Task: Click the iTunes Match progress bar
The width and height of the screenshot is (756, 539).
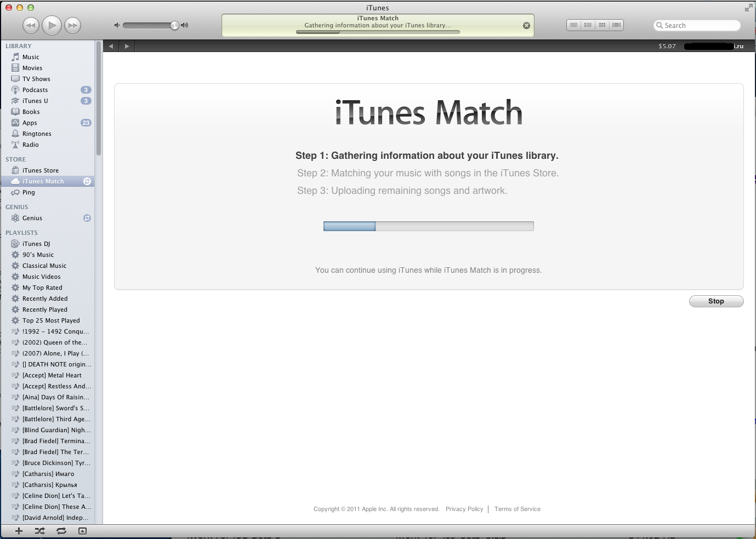Action: (x=428, y=226)
